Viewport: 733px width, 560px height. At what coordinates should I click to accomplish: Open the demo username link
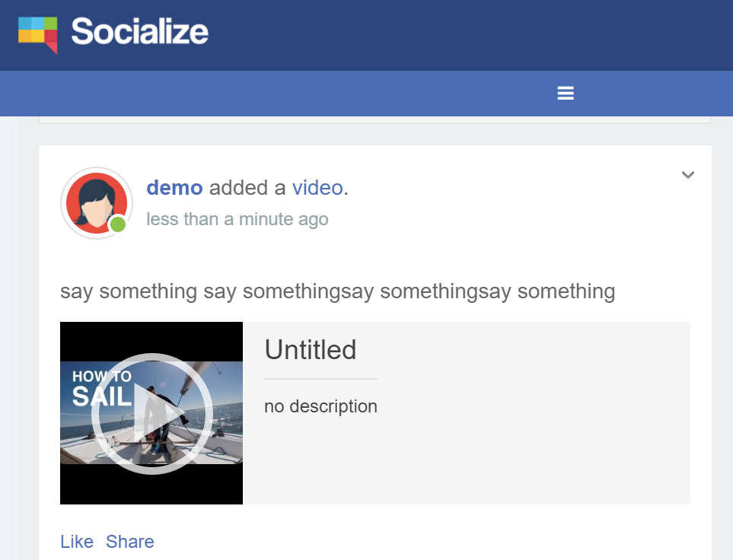tap(174, 187)
